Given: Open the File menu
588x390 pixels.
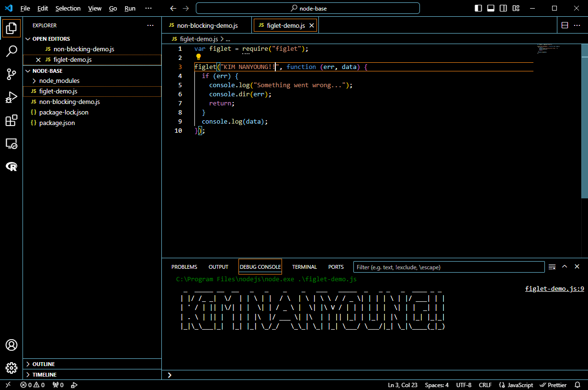Looking at the screenshot, I should coord(25,8).
